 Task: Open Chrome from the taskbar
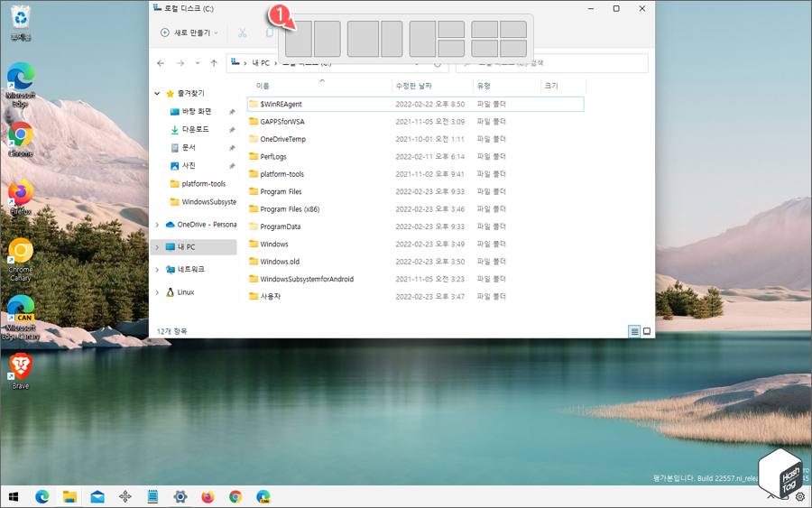tap(235, 497)
